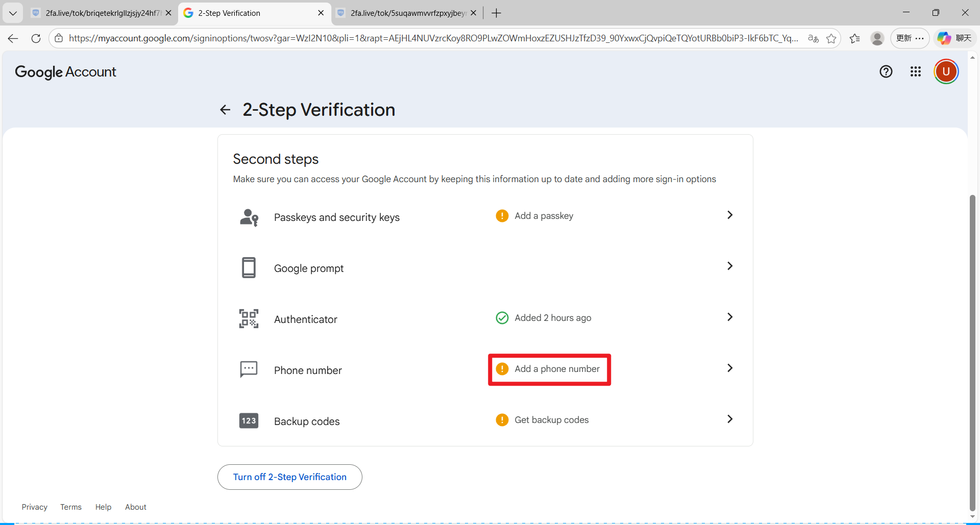The image size is (980, 525).
Task: Bookmark this page with star icon
Action: point(831,38)
